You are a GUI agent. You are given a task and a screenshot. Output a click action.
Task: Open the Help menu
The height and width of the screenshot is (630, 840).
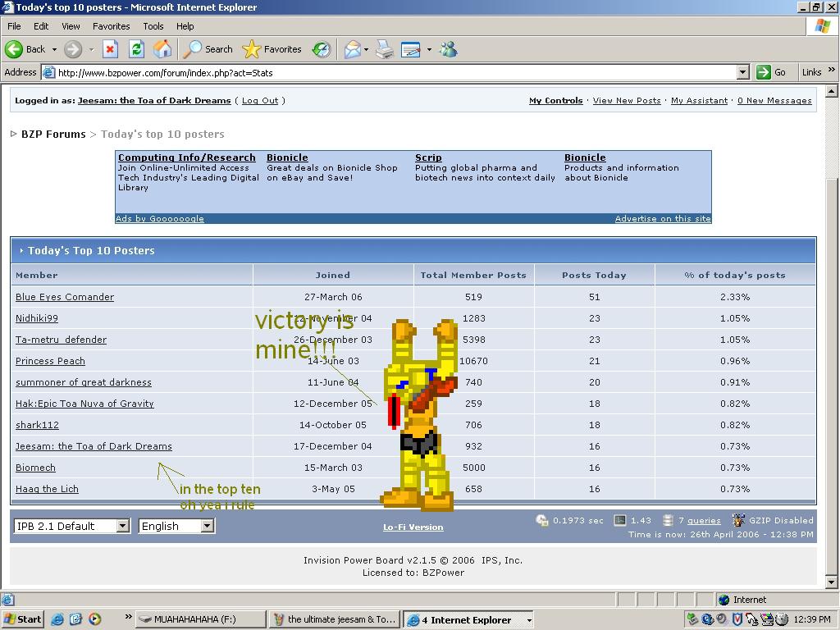pos(185,26)
